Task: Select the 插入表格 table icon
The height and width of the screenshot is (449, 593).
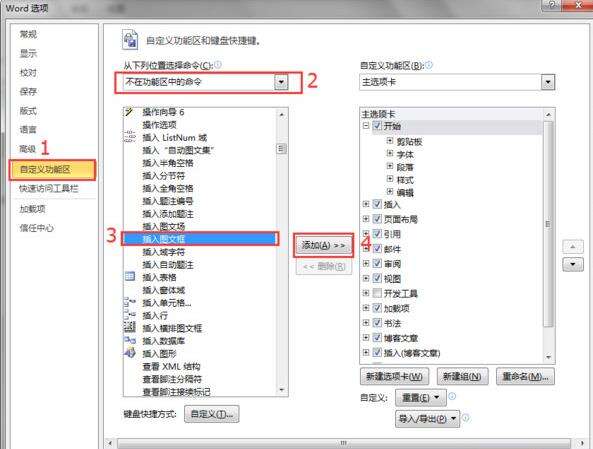Action: (130, 277)
